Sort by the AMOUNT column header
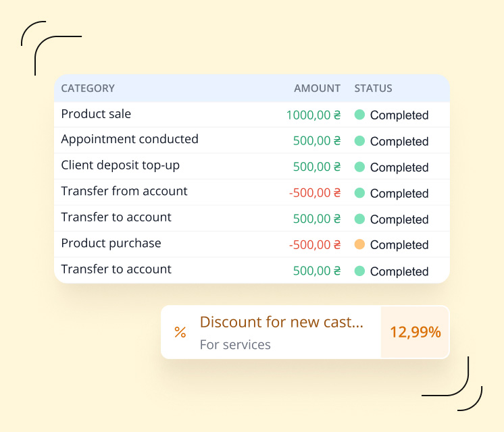The width and height of the screenshot is (504, 432). (x=317, y=88)
